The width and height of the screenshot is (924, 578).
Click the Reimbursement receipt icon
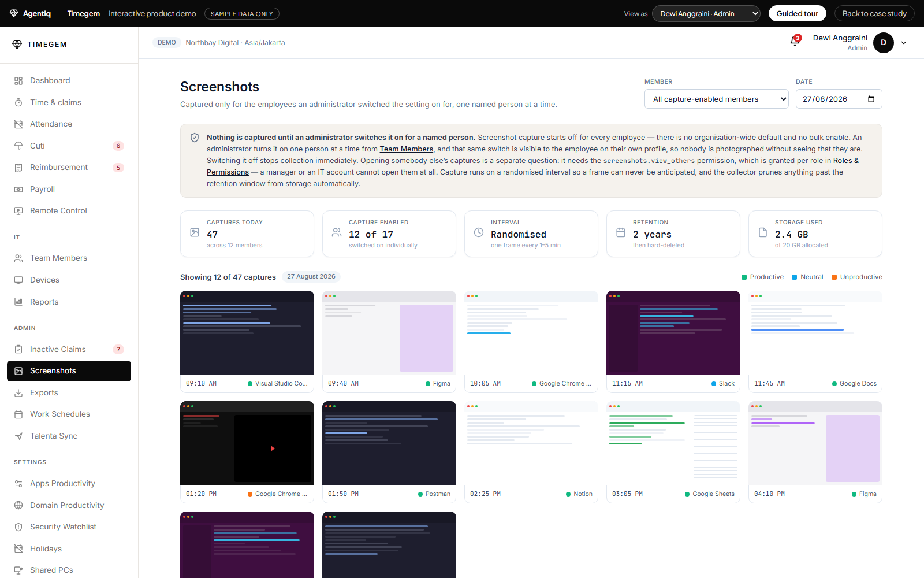[18, 168]
